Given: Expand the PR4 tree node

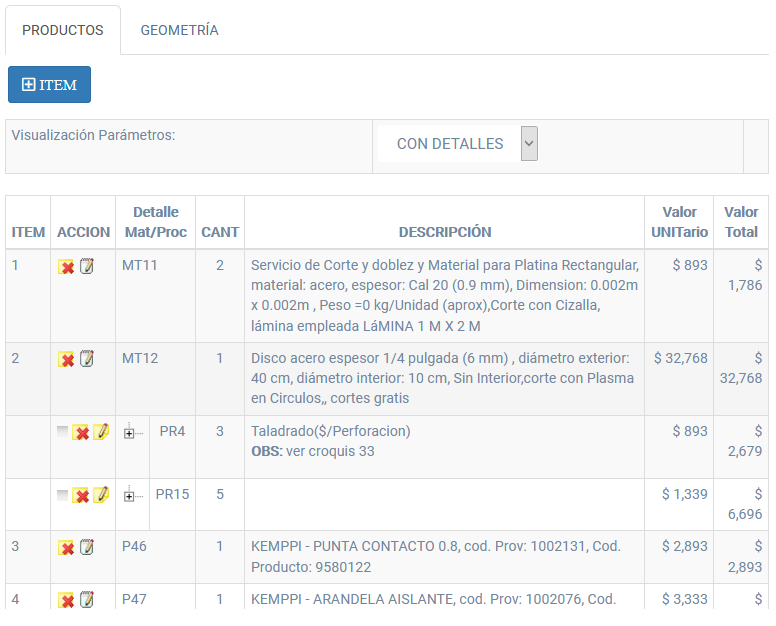Looking at the screenshot, I should (x=129, y=433).
